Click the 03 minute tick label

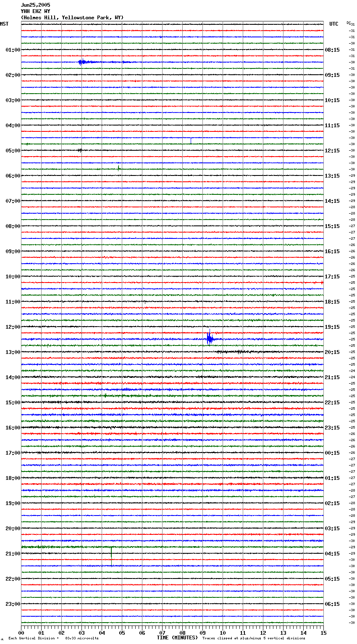click(x=81, y=633)
